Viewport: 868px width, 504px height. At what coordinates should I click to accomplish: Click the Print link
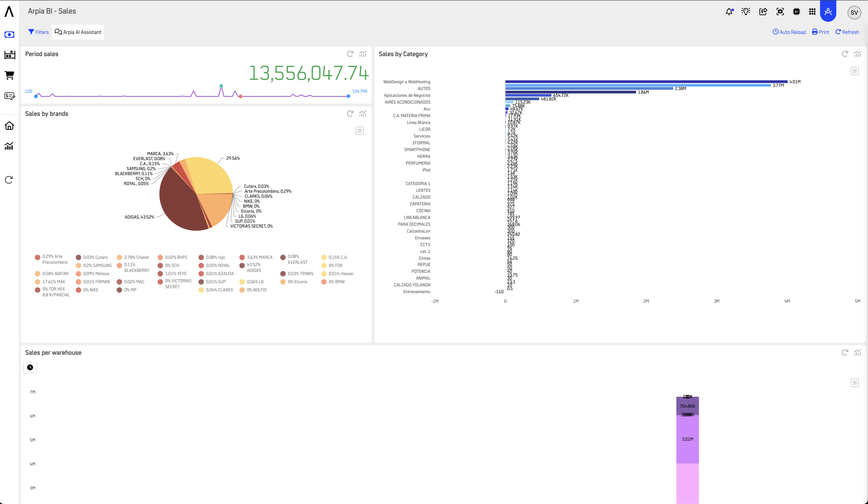[820, 32]
